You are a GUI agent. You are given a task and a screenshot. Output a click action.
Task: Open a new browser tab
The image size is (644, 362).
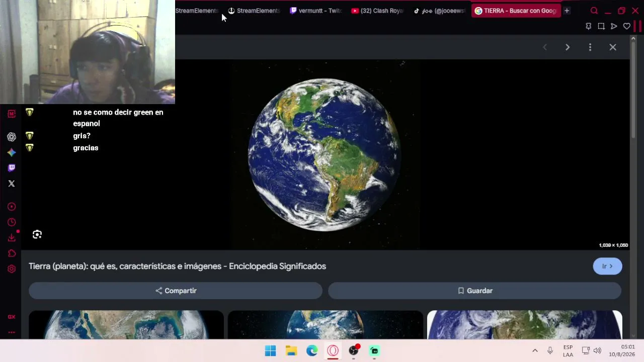click(567, 11)
